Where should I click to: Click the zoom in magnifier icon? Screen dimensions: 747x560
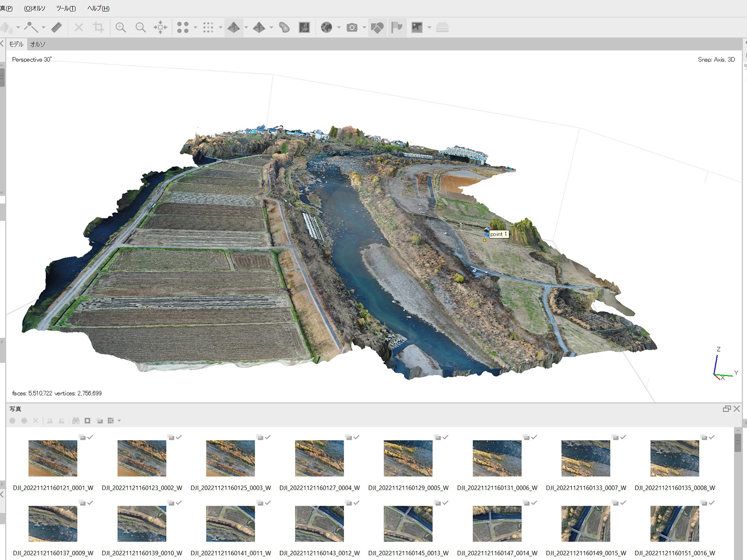click(121, 27)
